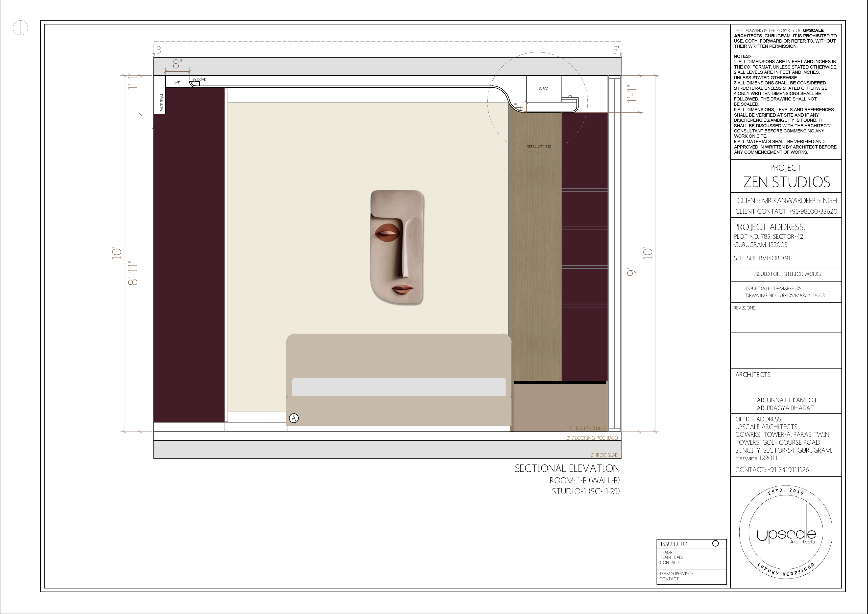Viewport: 868px width, 614px height.
Task: Click the SECTIONAL ELEVATION title
Action: click(x=567, y=469)
